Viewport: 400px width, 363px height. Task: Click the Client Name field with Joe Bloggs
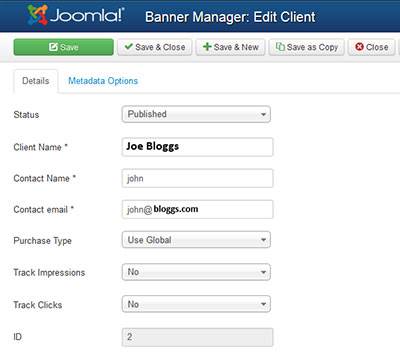(x=197, y=147)
